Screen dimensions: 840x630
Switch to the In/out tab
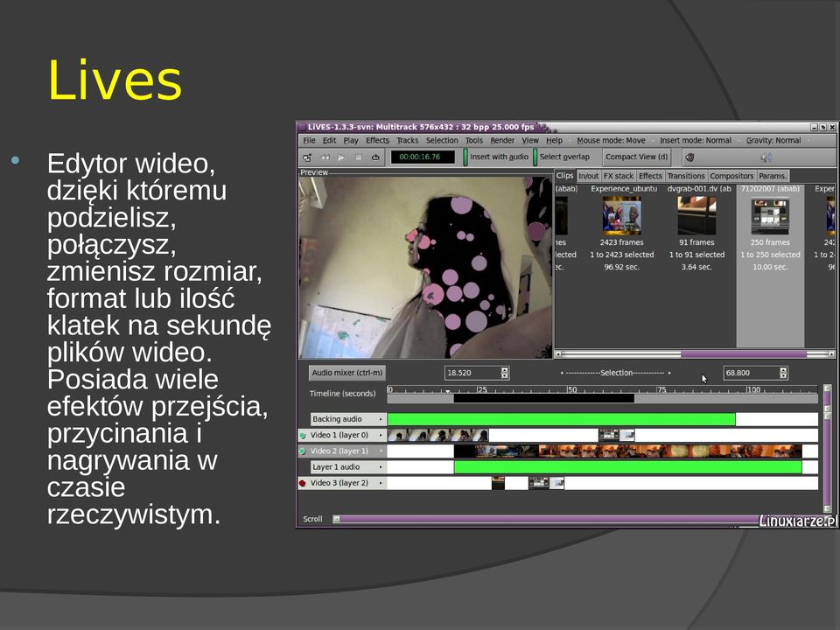pyautogui.click(x=588, y=176)
